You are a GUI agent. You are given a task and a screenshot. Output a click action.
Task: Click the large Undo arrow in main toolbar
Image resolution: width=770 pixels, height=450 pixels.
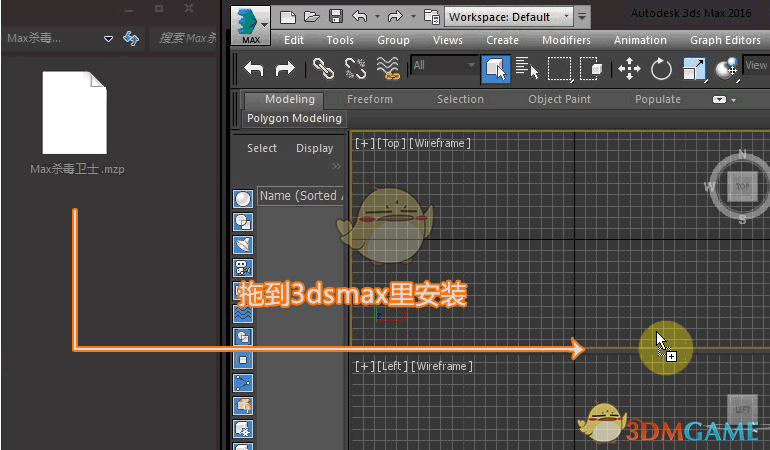tap(254, 69)
